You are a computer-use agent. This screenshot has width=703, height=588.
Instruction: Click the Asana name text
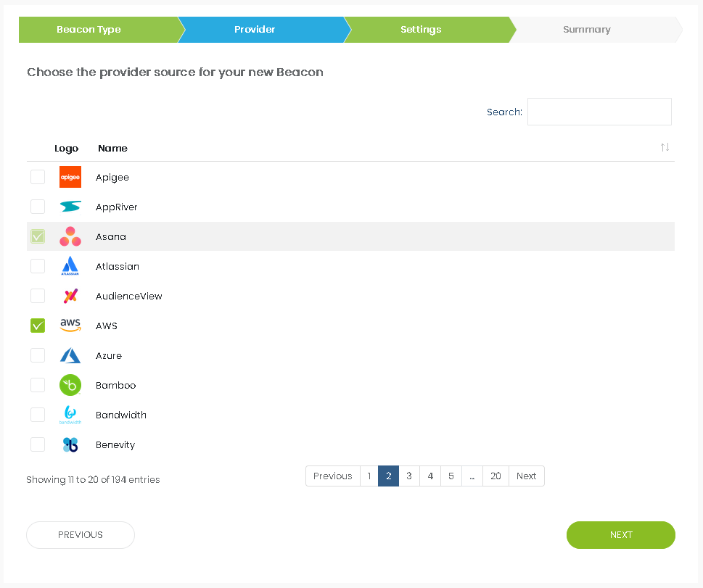tap(111, 236)
